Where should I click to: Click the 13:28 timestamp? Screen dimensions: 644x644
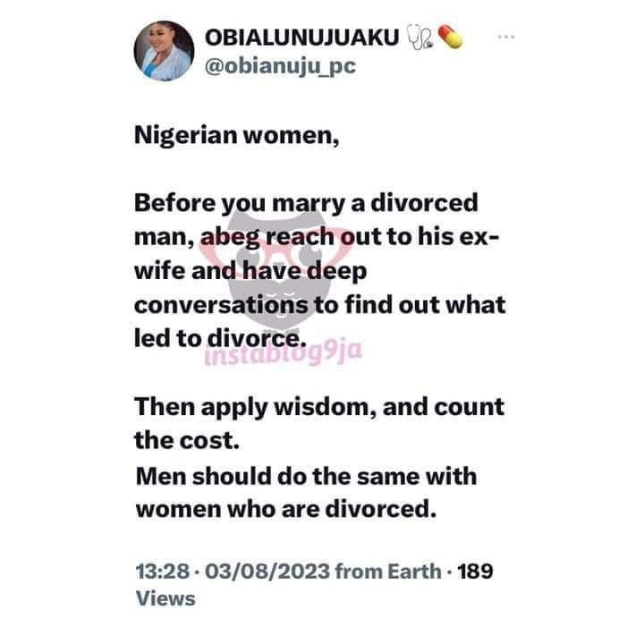(163, 572)
